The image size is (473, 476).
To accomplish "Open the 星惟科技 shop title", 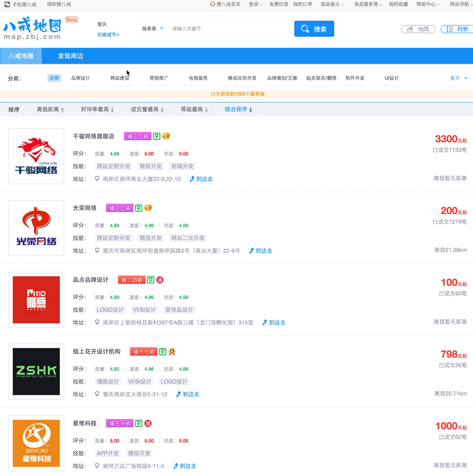I will (x=85, y=423).
